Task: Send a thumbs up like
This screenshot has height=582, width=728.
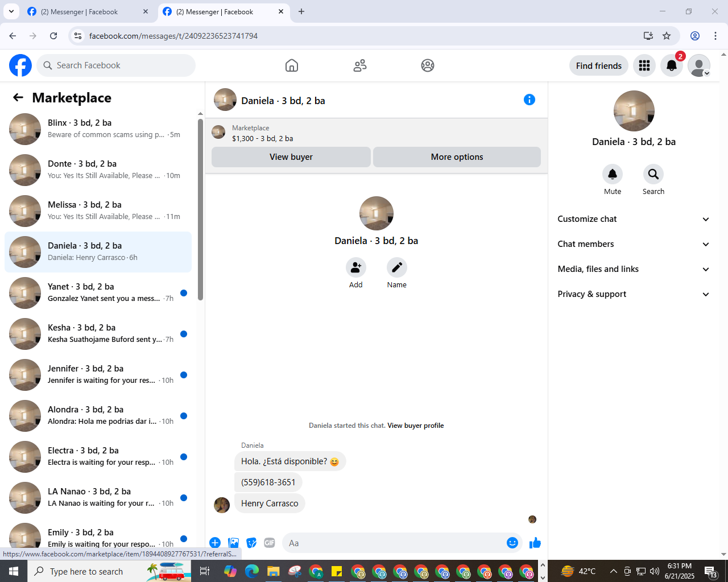Action: tap(535, 543)
